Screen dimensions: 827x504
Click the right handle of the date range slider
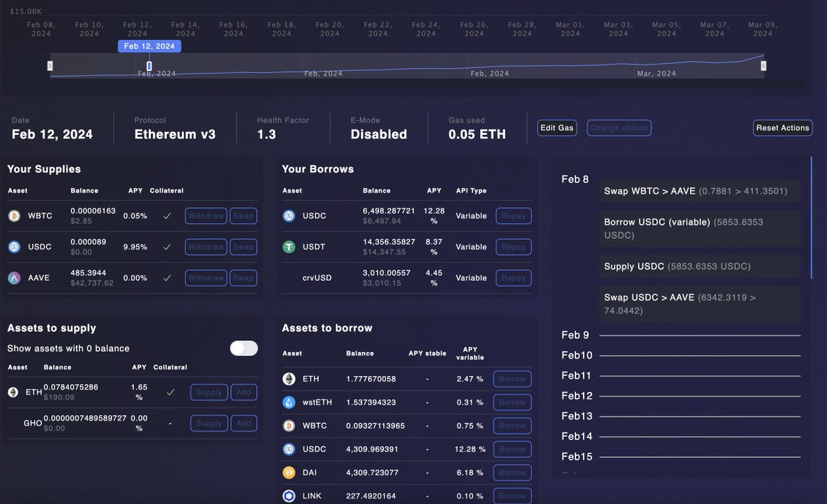click(764, 66)
